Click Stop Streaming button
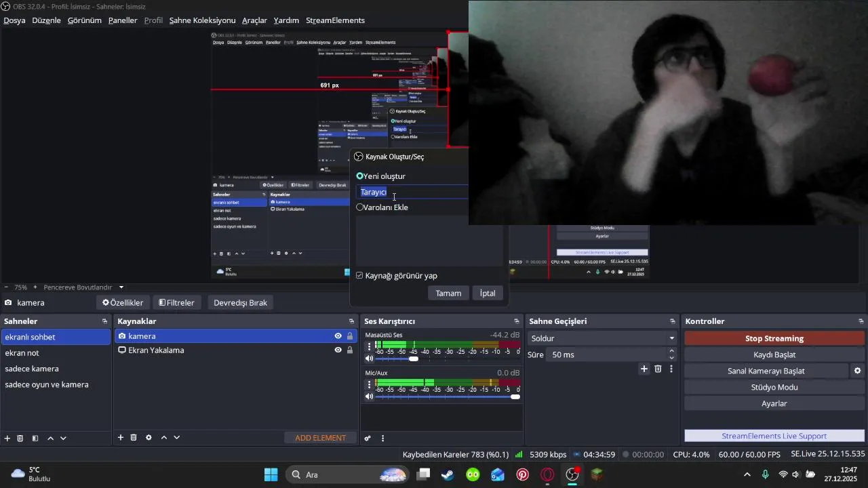The height and width of the screenshot is (488, 868). tap(774, 338)
